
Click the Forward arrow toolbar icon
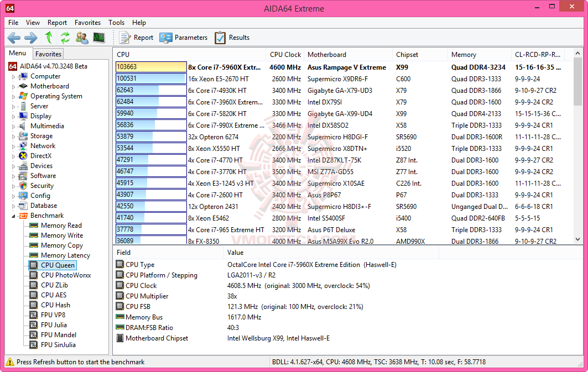click(x=31, y=38)
